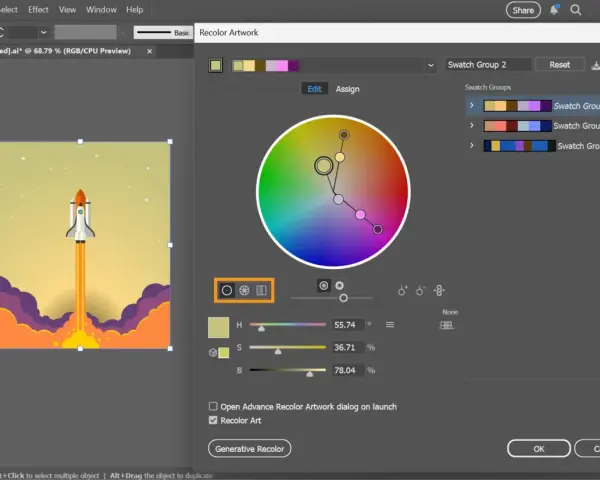The width and height of the screenshot is (600, 480).
Task: Select the dark purple color marker on wheel
Action: (x=378, y=229)
